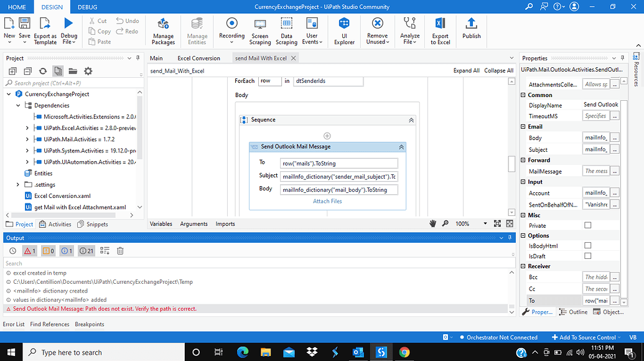Viewport: 644px width, 361px height.
Task: Open Manage Packages
Action: (163, 31)
